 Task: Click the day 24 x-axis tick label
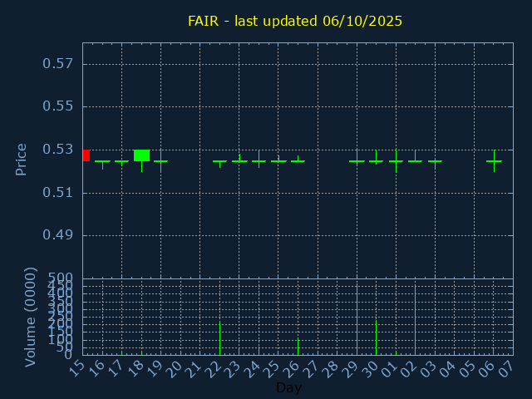(x=254, y=369)
